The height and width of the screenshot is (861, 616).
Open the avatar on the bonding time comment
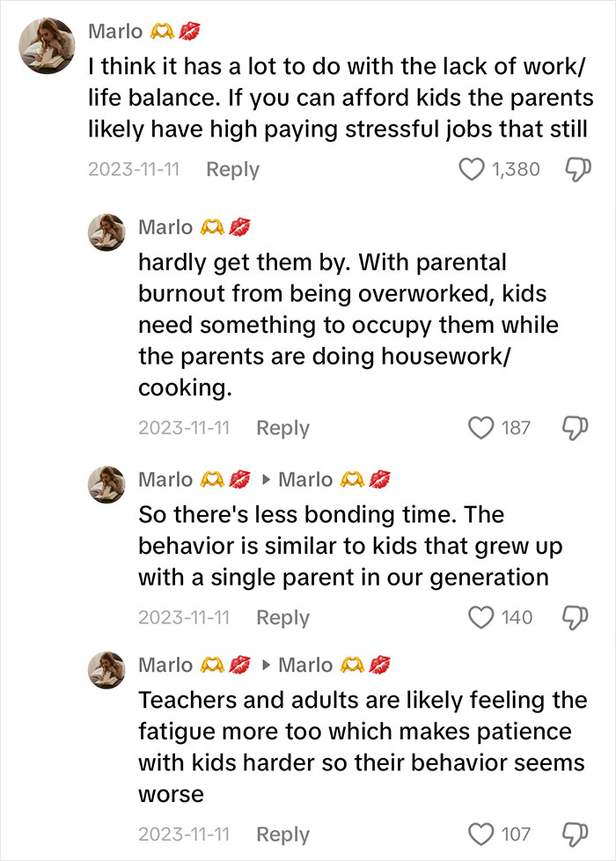pos(105,487)
